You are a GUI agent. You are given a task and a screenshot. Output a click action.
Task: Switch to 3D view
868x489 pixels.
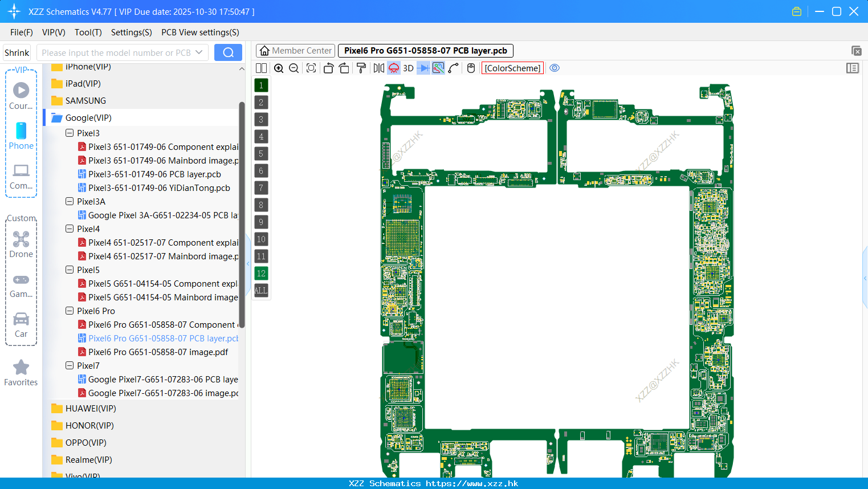click(x=408, y=68)
